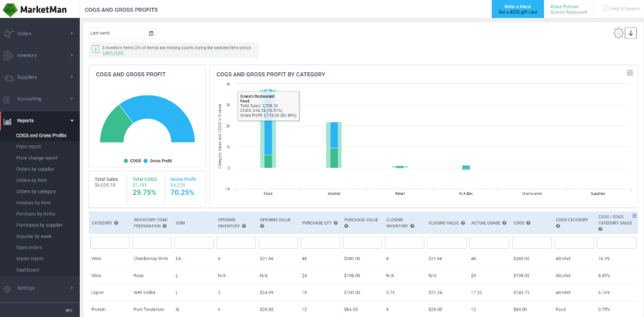Click help icon beside Purchase Qty column
644x317 pixels.
(335, 223)
